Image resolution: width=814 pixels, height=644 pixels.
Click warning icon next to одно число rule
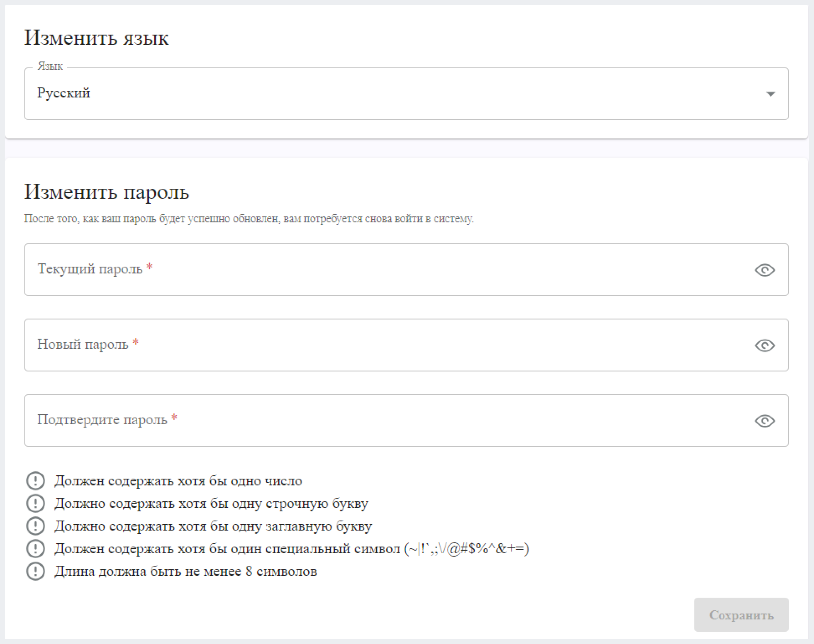point(35,481)
